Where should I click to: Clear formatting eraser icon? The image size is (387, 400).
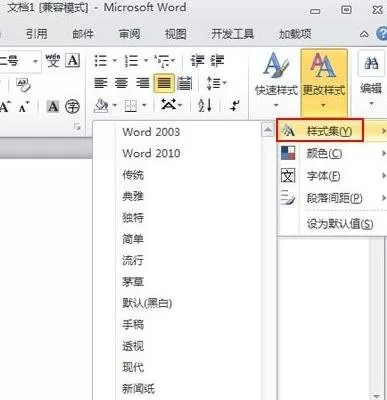[23, 85]
